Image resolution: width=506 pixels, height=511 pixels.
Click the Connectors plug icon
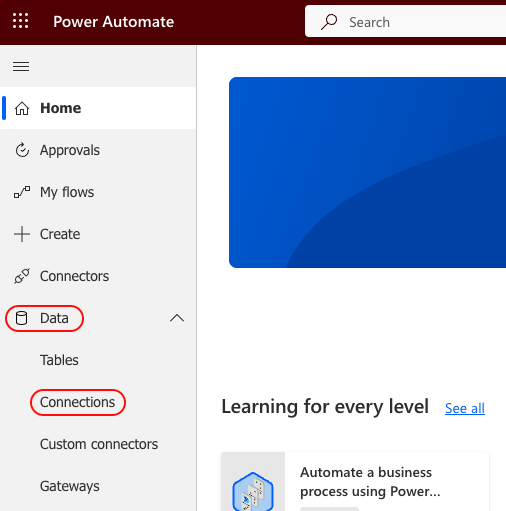coord(22,276)
